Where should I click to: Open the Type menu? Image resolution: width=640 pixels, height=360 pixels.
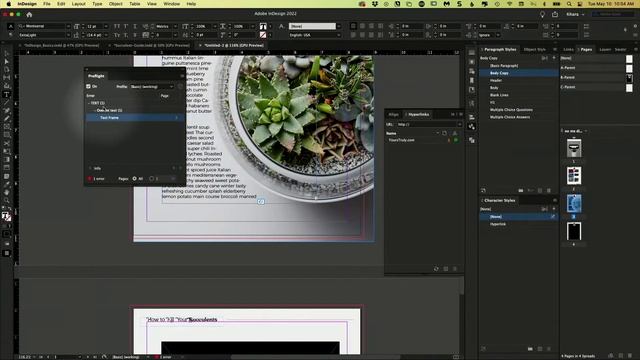point(97,4)
